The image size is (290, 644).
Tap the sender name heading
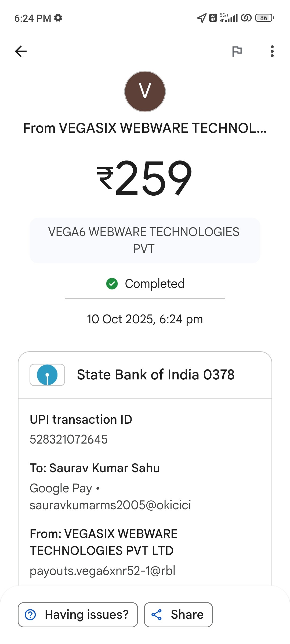(145, 128)
